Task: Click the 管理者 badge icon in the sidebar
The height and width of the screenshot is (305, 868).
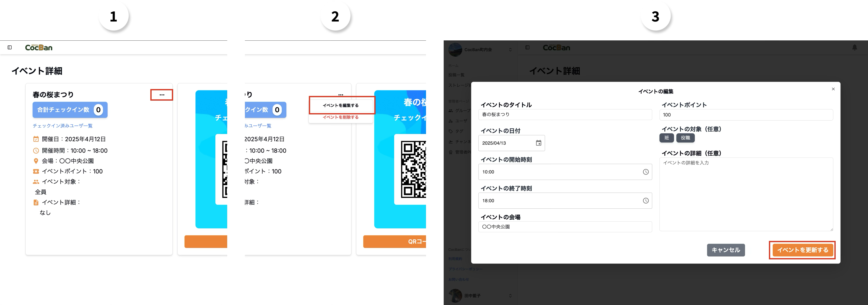Action: 451,152
